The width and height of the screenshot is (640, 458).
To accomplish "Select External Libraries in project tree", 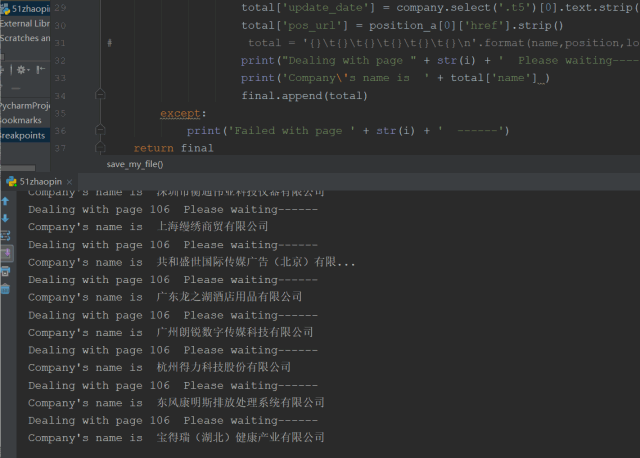I will click(25, 24).
